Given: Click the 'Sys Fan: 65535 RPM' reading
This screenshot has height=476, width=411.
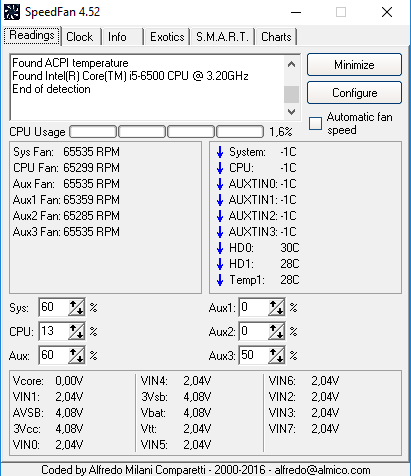Looking at the screenshot, I should coord(66,152).
